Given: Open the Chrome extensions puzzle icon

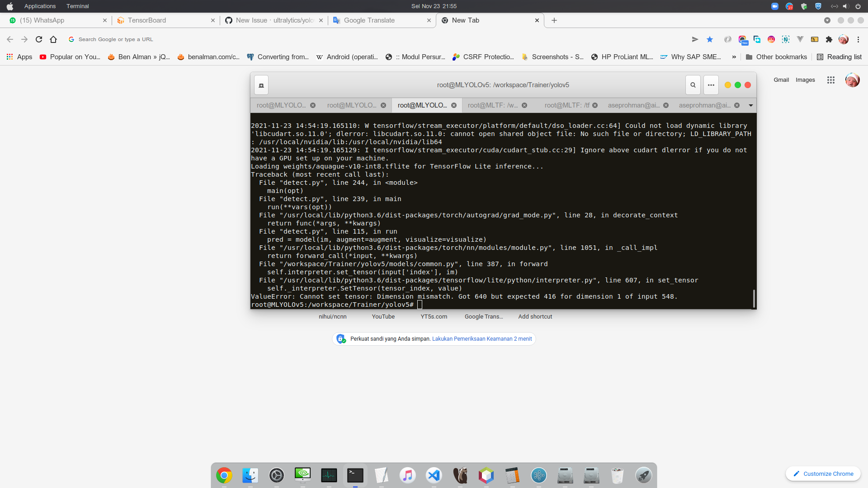Looking at the screenshot, I should (829, 39).
